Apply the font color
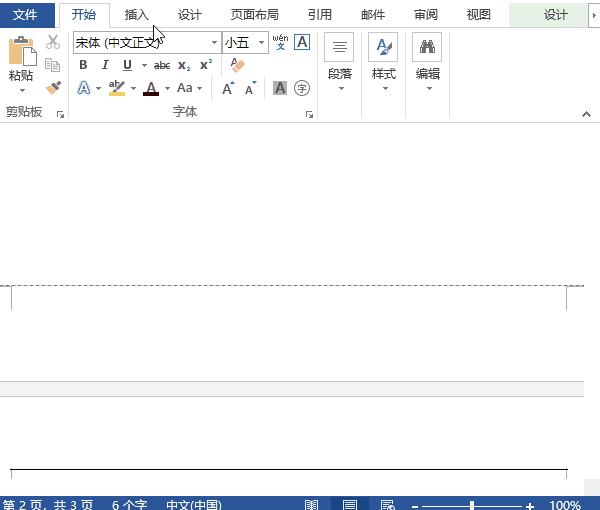600x510 pixels. [151, 88]
